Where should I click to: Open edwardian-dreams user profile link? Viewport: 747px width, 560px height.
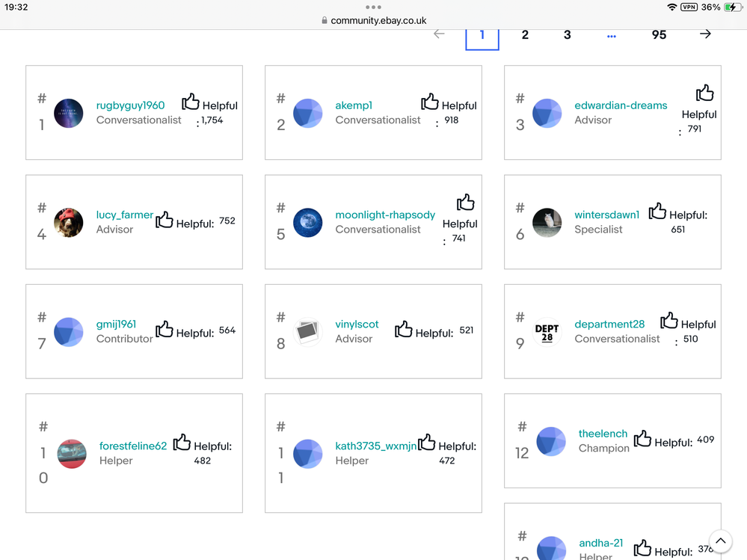pyautogui.click(x=621, y=105)
